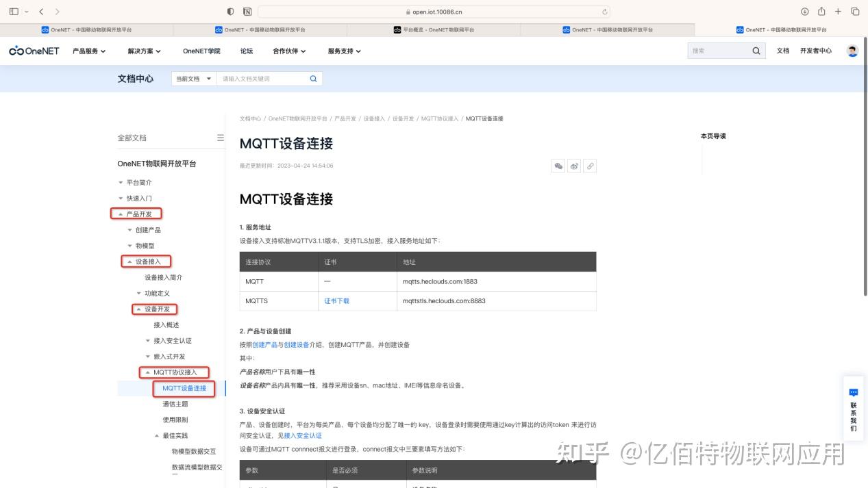Image resolution: width=868 pixels, height=488 pixels.
Task: Click the 证书下载 certificate download link
Action: 336,300
